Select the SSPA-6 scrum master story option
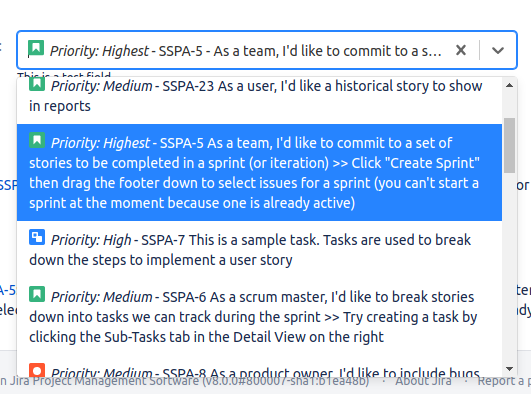The width and height of the screenshot is (531, 394). tap(259, 316)
